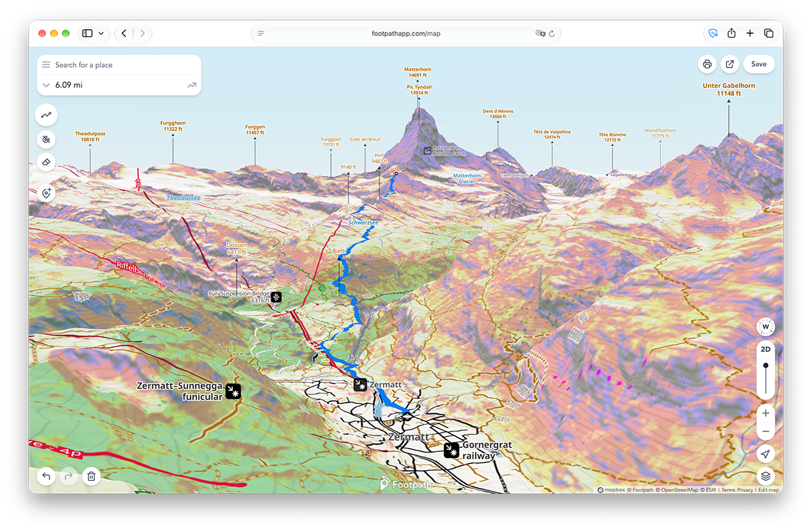Select the Theodulpass 10810 ft label
Image resolution: width=812 pixels, height=531 pixels.
pyautogui.click(x=90, y=137)
